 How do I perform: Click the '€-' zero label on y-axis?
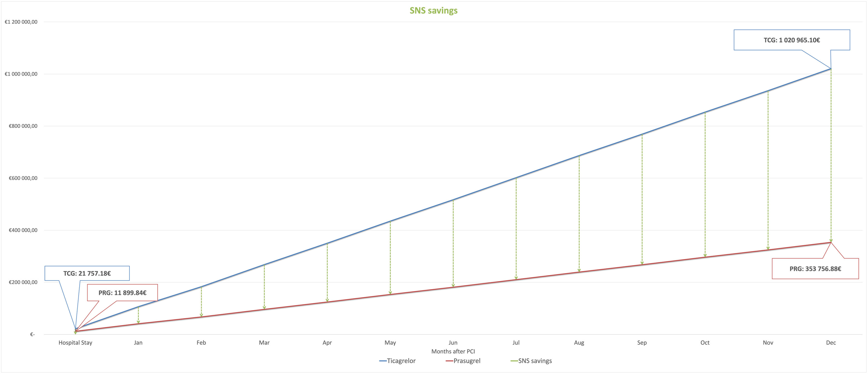pyautogui.click(x=32, y=335)
